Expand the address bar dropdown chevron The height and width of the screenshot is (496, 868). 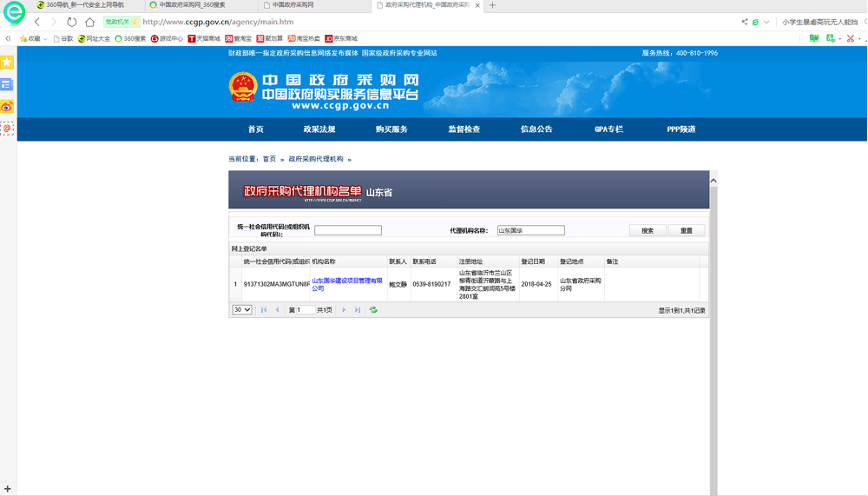pyautogui.click(x=766, y=22)
